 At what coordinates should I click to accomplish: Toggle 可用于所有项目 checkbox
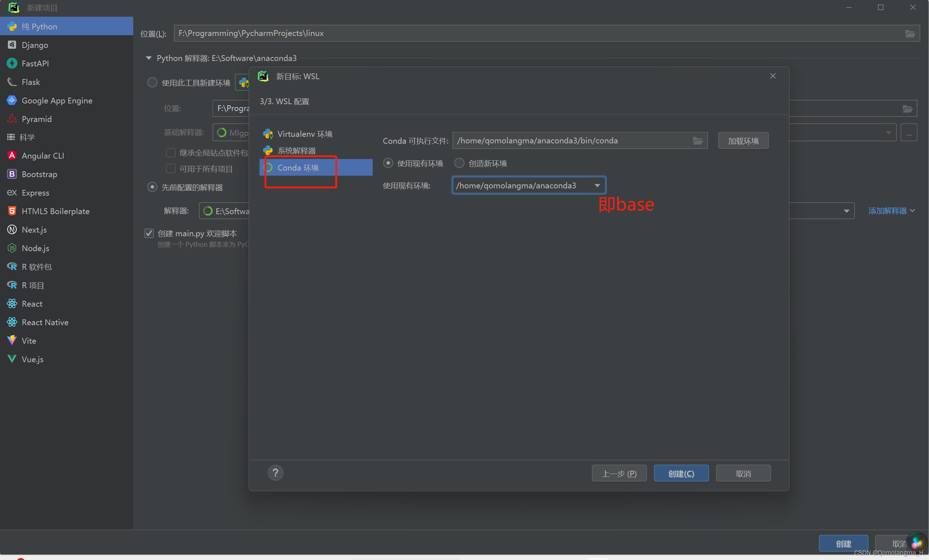pyautogui.click(x=171, y=168)
